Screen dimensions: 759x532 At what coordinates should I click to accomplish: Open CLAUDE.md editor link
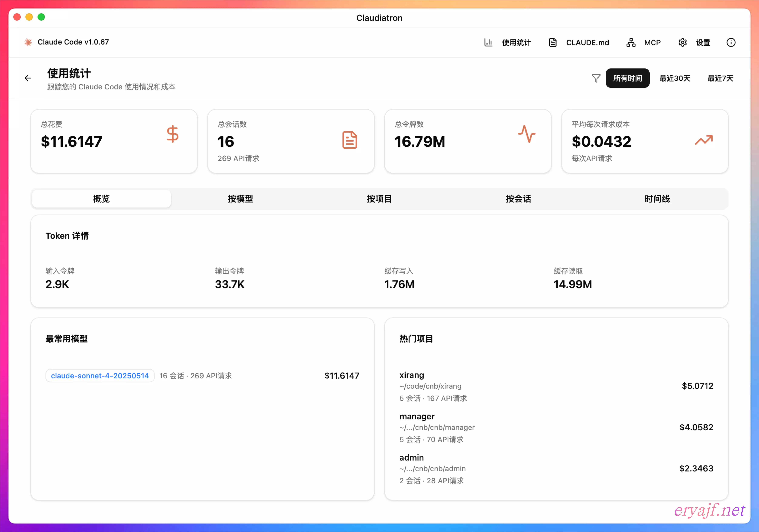click(x=587, y=43)
